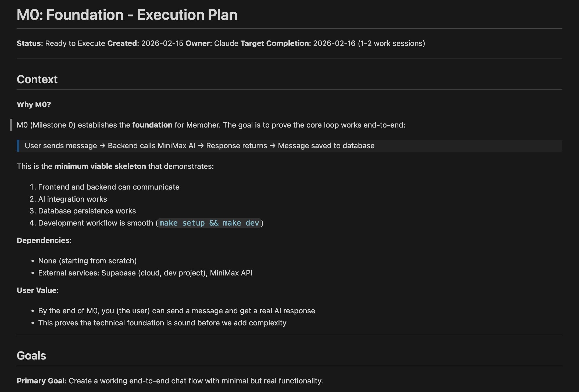Viewport: 579px width, 392px height.
Task: Click the bullet "None (starting from scratch)"
Action: [87, 261]
